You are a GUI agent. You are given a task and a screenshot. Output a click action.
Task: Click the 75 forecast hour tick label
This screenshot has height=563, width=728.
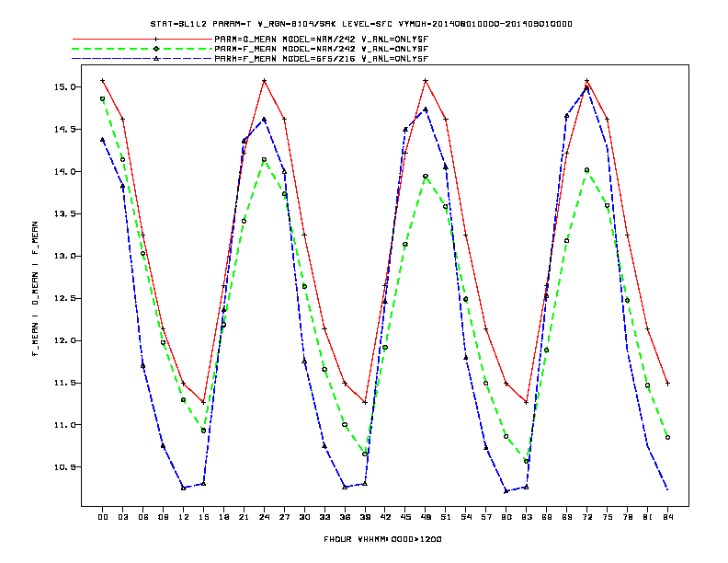click(608, 517)
